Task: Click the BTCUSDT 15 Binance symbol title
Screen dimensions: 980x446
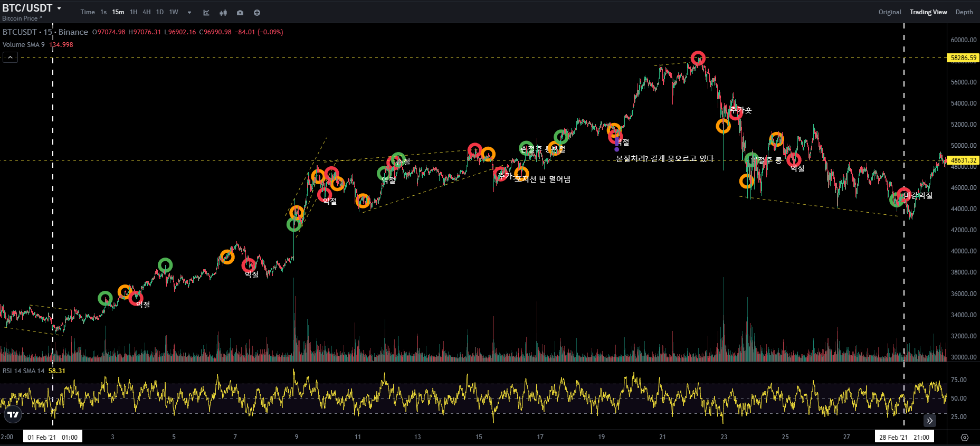Action: click(45, 32)
